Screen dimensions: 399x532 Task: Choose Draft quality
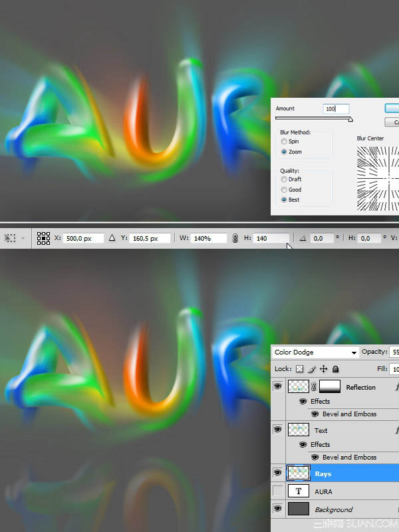(x=284, y=179)
